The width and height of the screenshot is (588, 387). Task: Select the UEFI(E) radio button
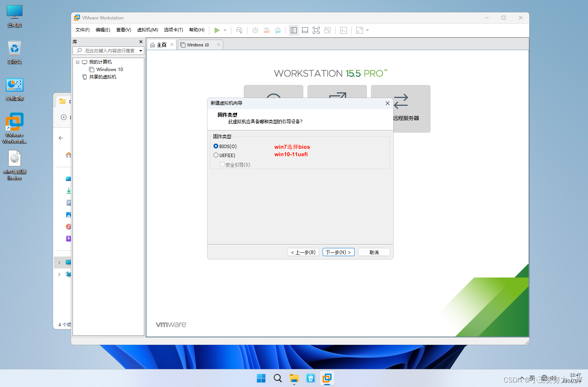[216, 155]
